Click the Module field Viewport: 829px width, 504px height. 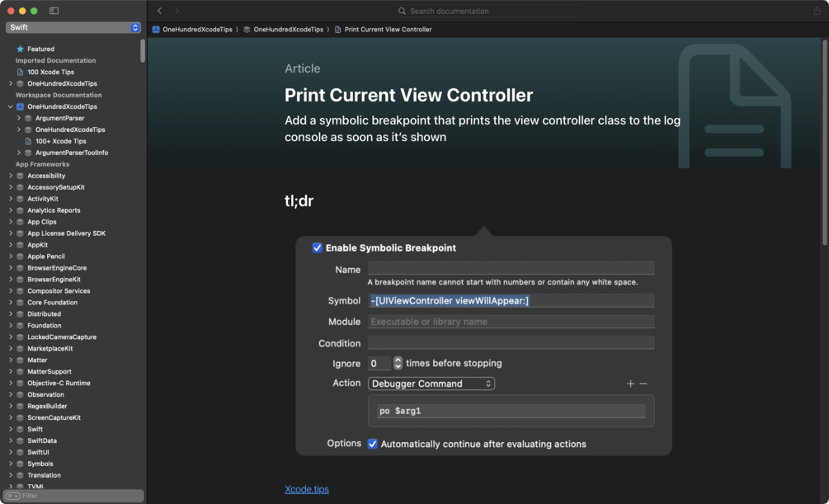pos(511,322)
